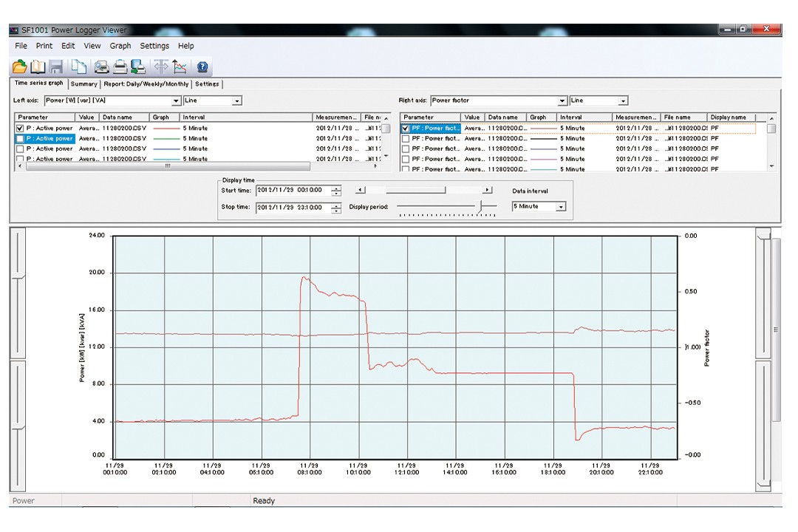Open the Settings menu in menu bar
The image size is (798, 532).
154,46
